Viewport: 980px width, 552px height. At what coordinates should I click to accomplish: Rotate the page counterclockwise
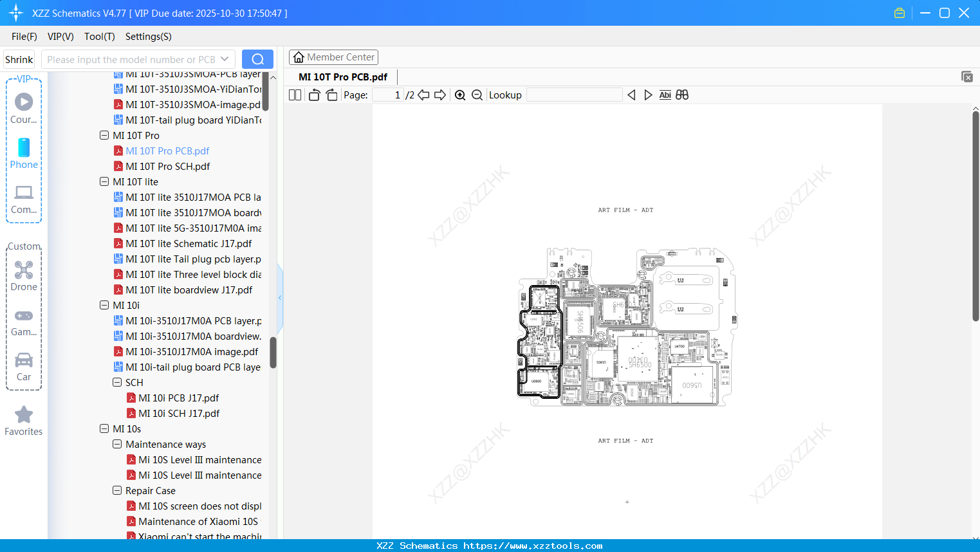click(314, 95)
